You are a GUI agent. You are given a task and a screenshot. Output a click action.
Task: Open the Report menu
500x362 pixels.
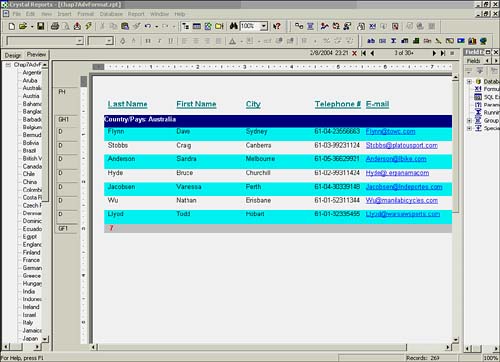coord(136,14)
